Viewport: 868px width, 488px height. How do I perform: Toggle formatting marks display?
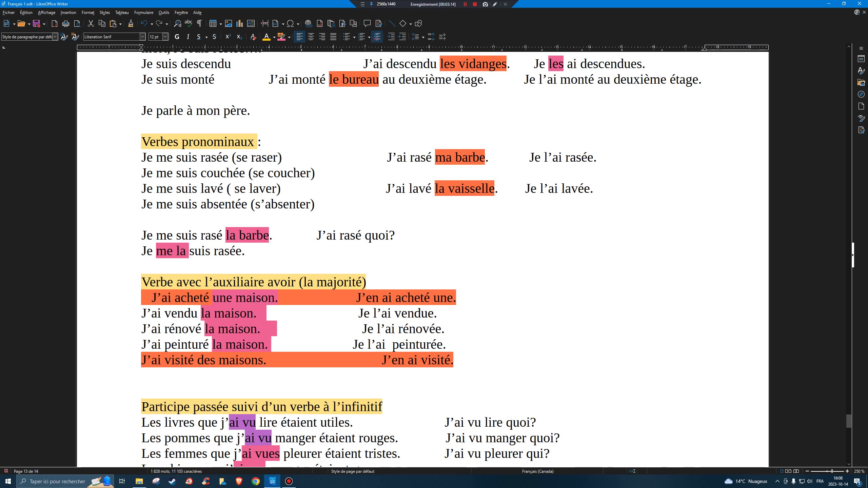(x=200, y=23)
